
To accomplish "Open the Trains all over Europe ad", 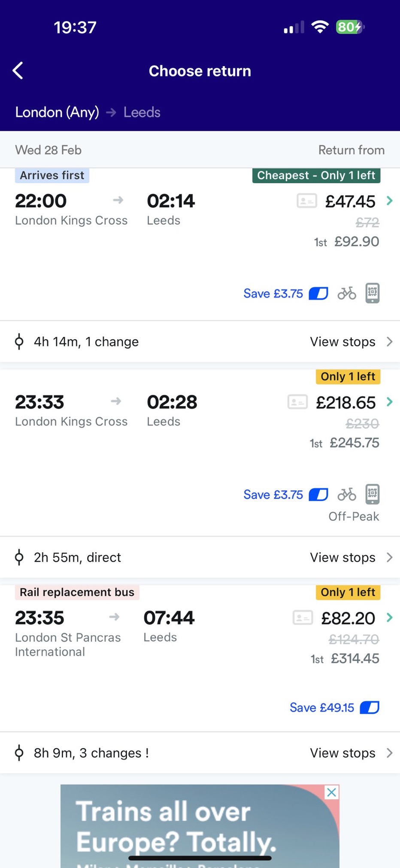I will point(189,825).
